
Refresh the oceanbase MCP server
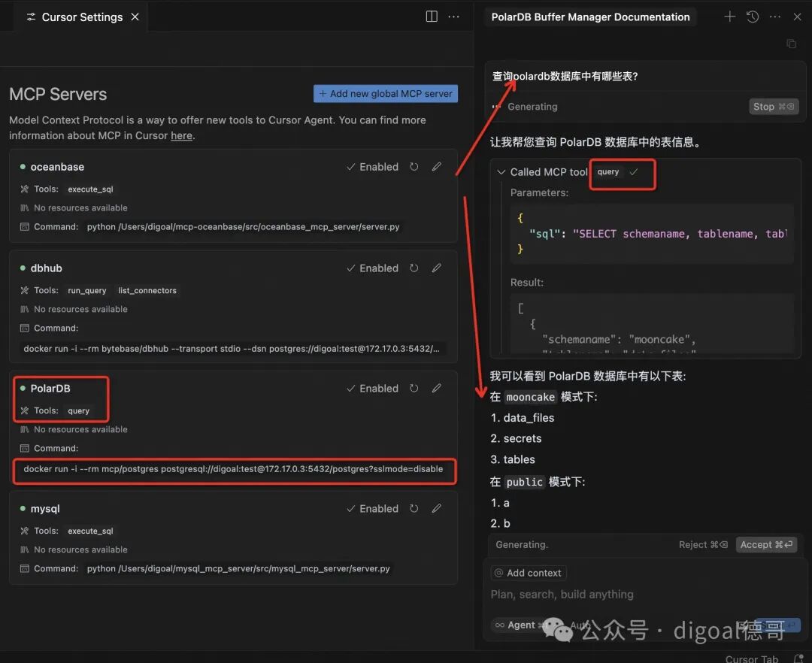click(x=414, y=167)
